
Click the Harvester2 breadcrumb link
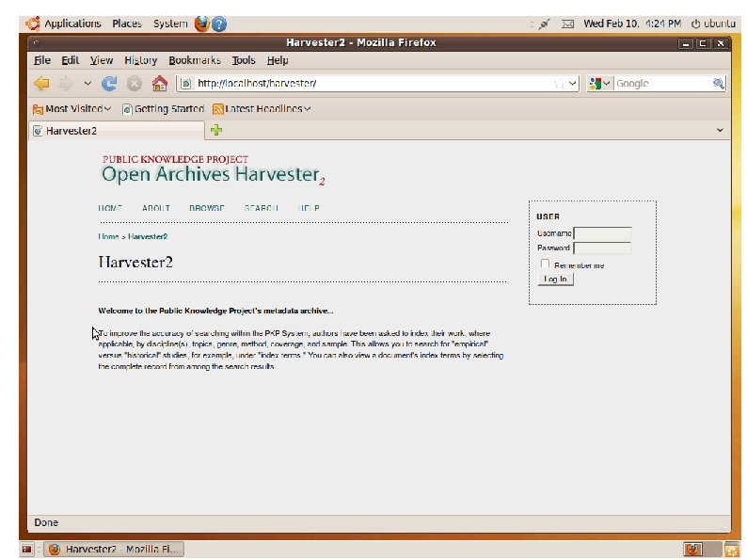[148, 236]
